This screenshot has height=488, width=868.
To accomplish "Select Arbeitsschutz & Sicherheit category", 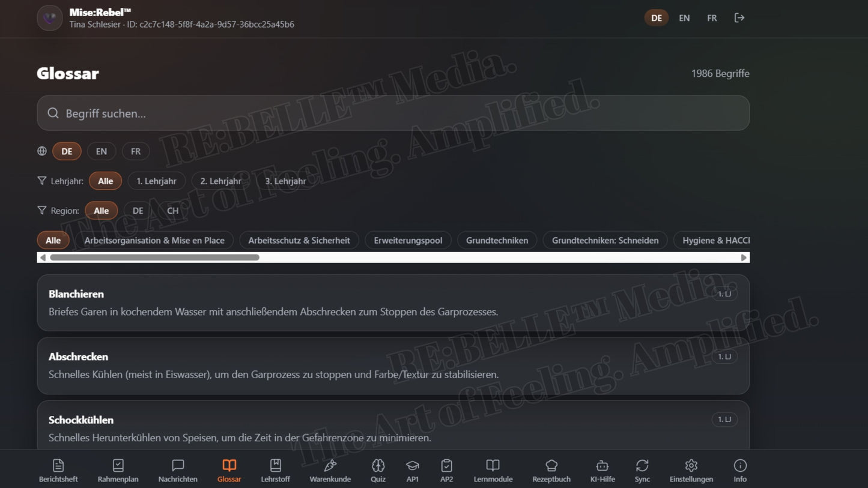I will pos(299,240).
